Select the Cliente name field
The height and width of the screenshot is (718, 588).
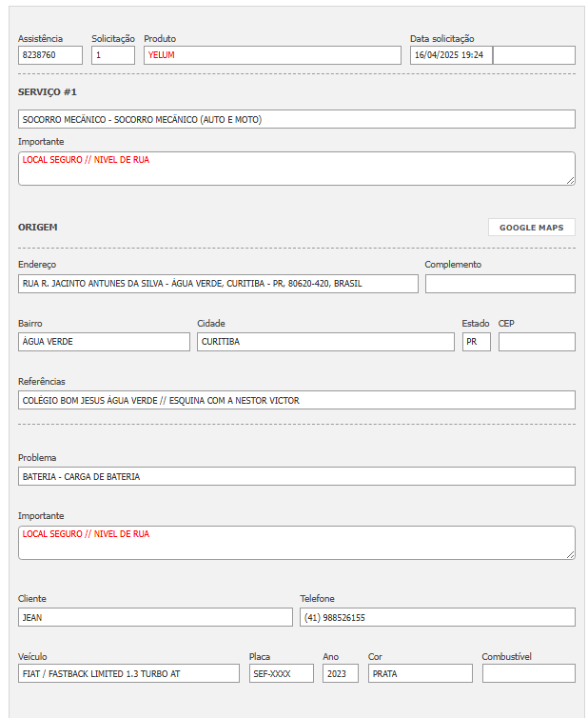coord(155,617)
